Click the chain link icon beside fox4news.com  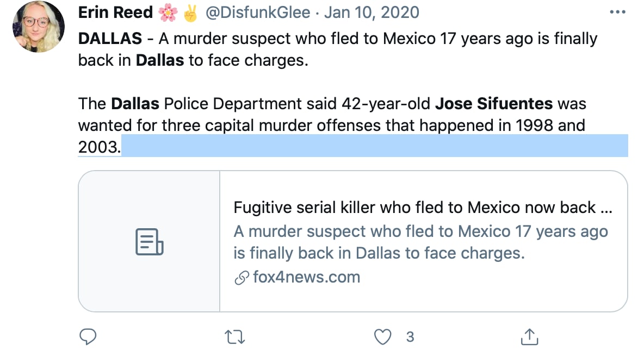241,278
